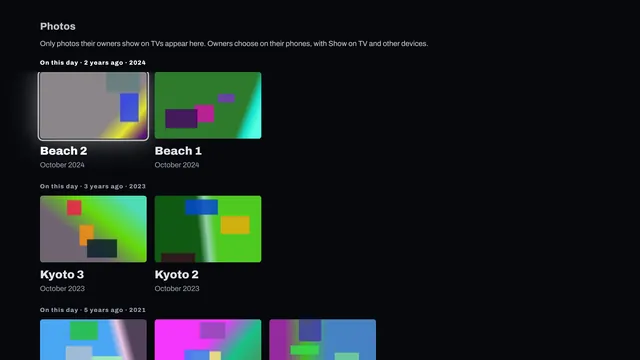Click the Kyoto 2 title text
This screenshot has width=640, height=360.
[x=177, y=275]
